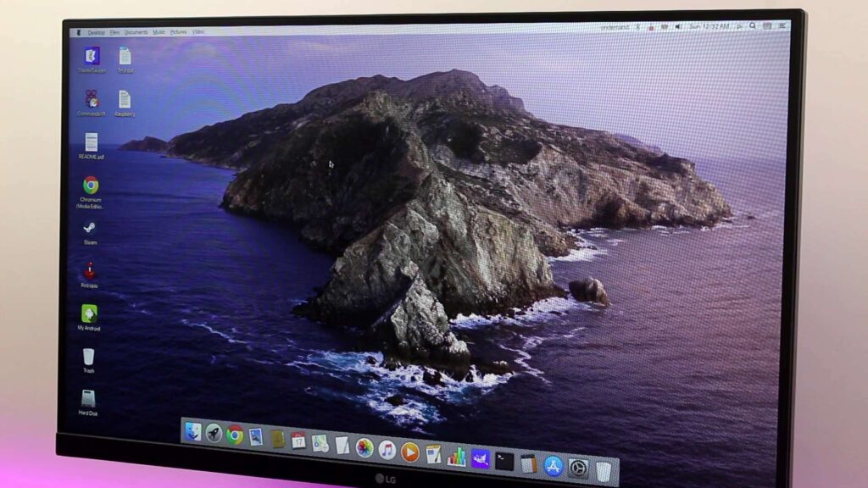Open Finder from the dock
Viewport: 868px width, 488px height.
tap(192, 431)
